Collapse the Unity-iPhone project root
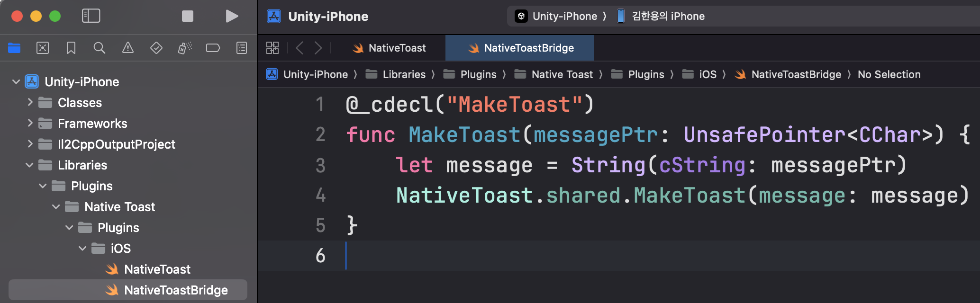This screenshot has height=303, width=980. 16,82
